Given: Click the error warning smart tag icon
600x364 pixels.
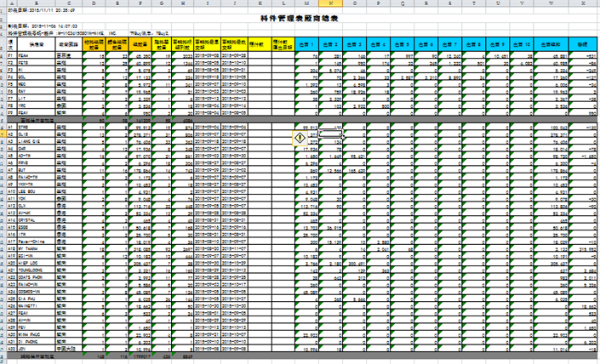Looking at the screenshot, I should (x=301, y=136).
